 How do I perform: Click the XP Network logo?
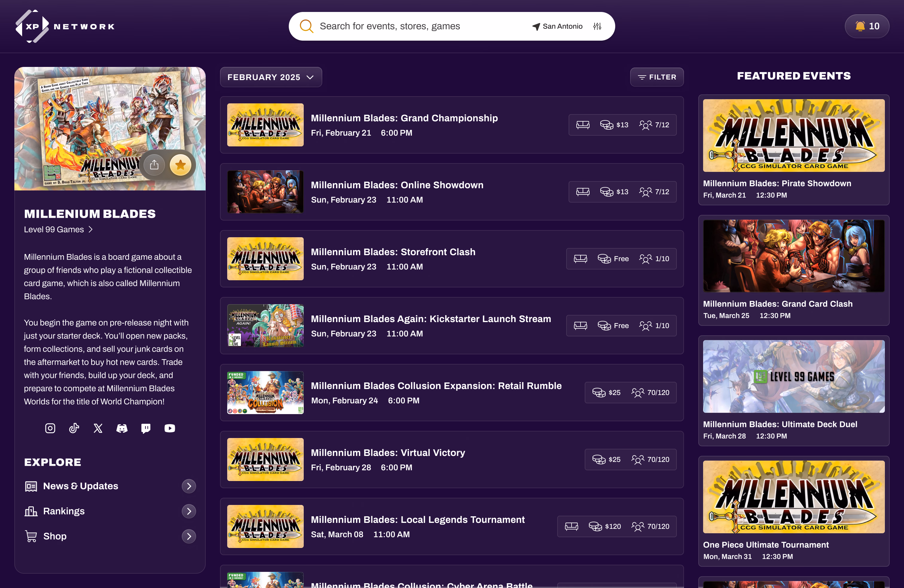[65, 26]
